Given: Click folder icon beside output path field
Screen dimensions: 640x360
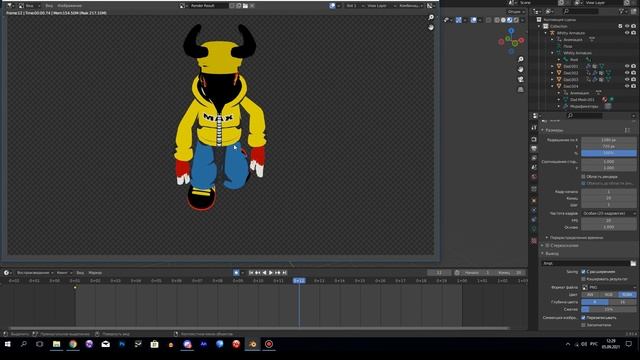Looking at the screenshot, I should (x=633, y=263).
